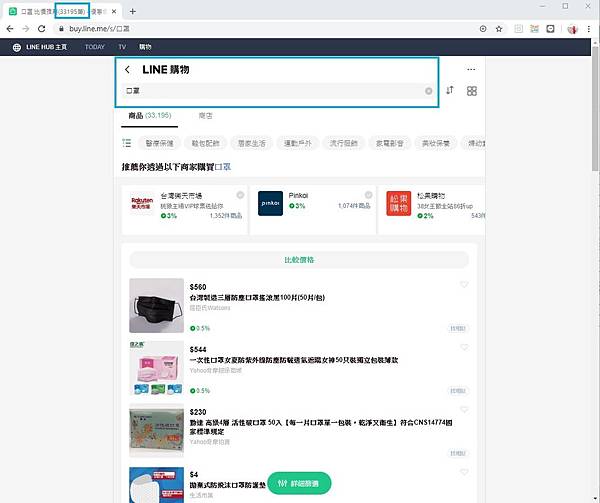Click the compare tag on $230 item

458,453
